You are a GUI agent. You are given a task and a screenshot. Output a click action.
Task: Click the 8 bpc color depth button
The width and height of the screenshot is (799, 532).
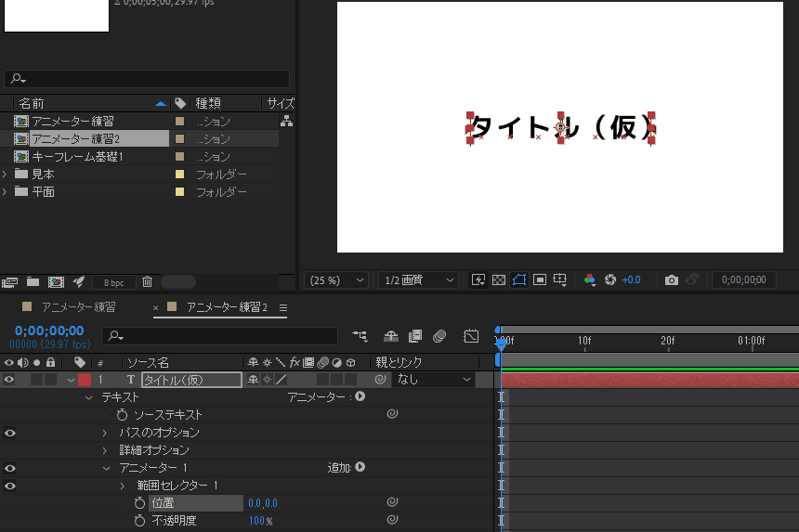pos(114,282)
